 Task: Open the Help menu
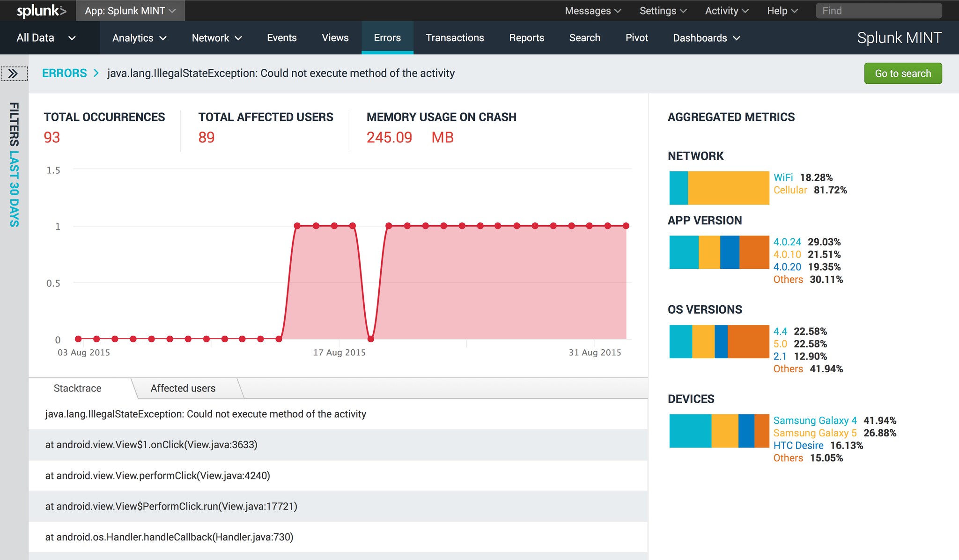(x=782, y=11)
